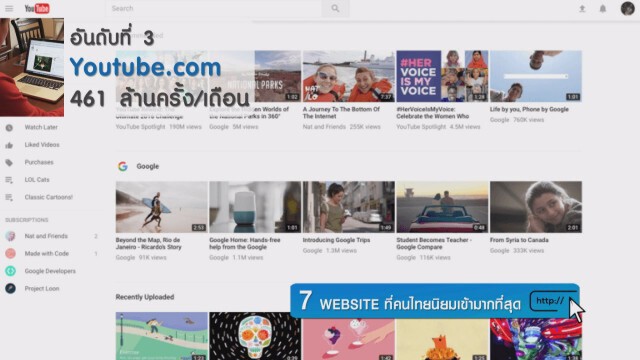This screenshot has width=640, height=360.
Task: Open the hamburger guide menu
Action: (x=9, y=8)
